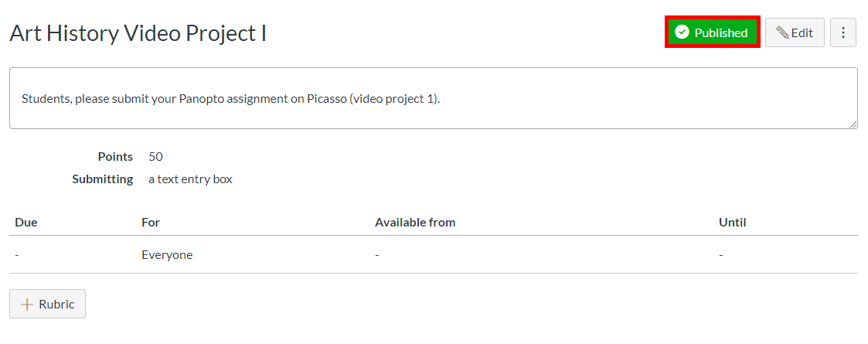Select the points value 50
This screenshot has width=868, height=344.
(155, 157)
